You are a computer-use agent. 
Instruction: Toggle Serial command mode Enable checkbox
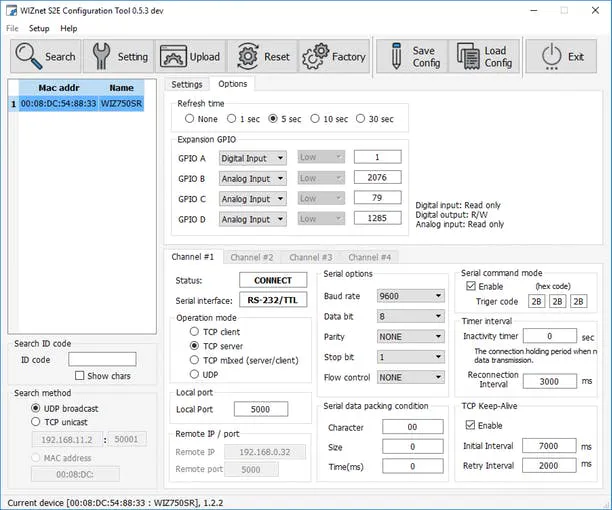coord(471,286)
